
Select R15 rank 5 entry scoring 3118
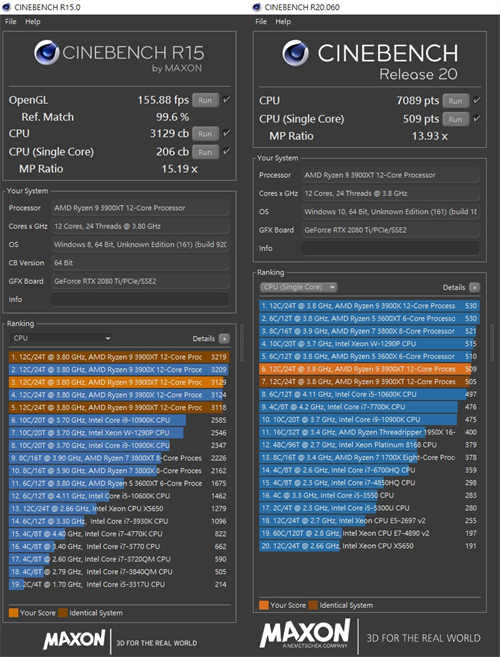119,407
